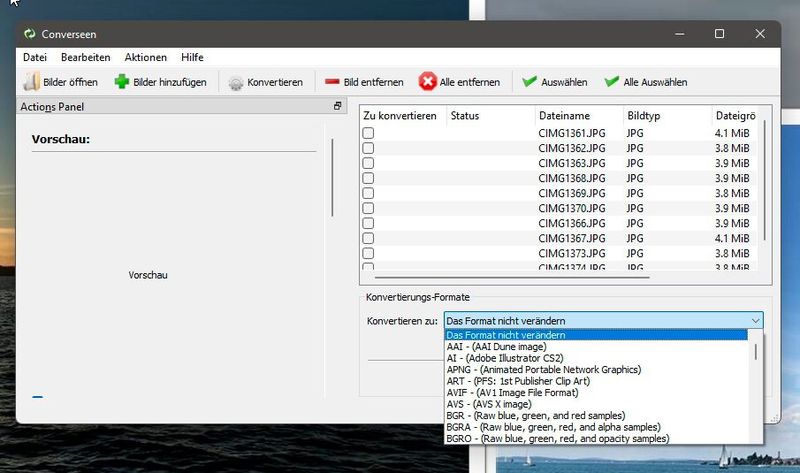800x473 pixels.
Task: Check the box for CIMG1361.JPG
Action: pyautogui.click(x=368, y=133)
